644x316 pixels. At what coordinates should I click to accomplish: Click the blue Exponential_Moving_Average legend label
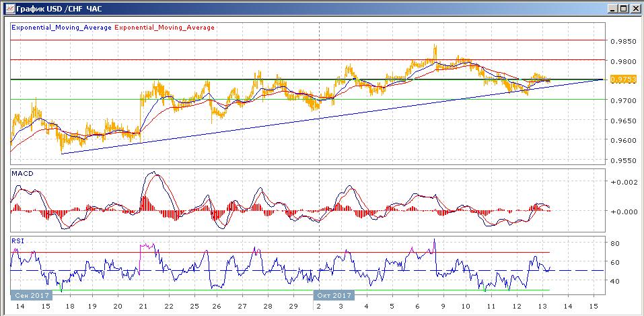tap(62, 28)
